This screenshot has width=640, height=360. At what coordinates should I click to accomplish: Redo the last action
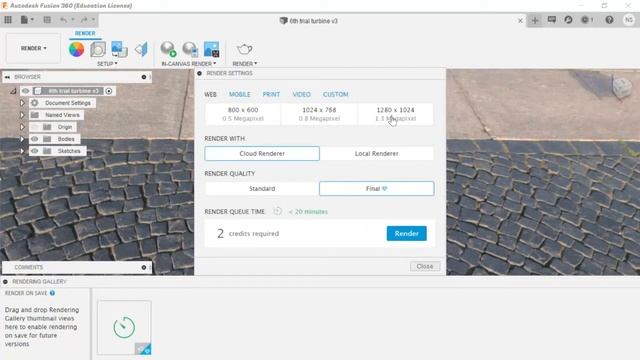pyautogui.click(x=84, y=20)
